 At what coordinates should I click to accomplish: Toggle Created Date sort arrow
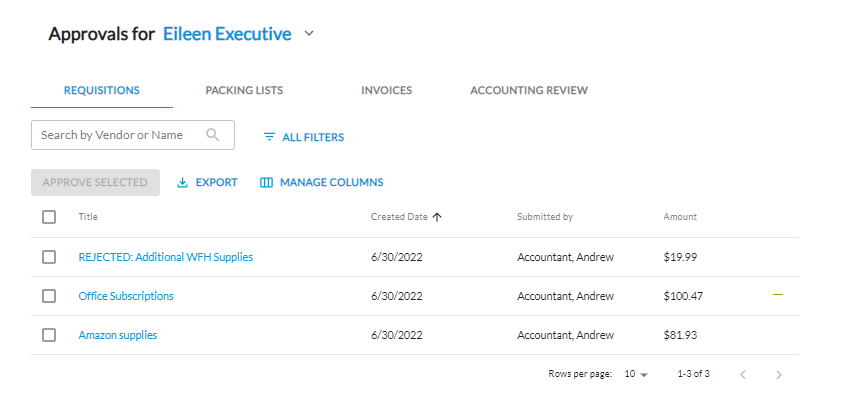(x=437, y=217)
